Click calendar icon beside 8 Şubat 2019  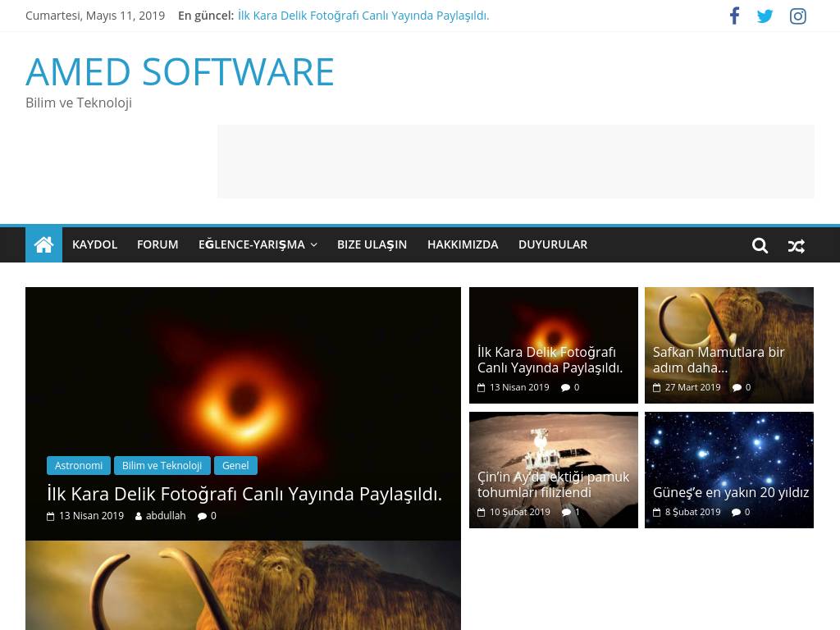click(657, 512)
